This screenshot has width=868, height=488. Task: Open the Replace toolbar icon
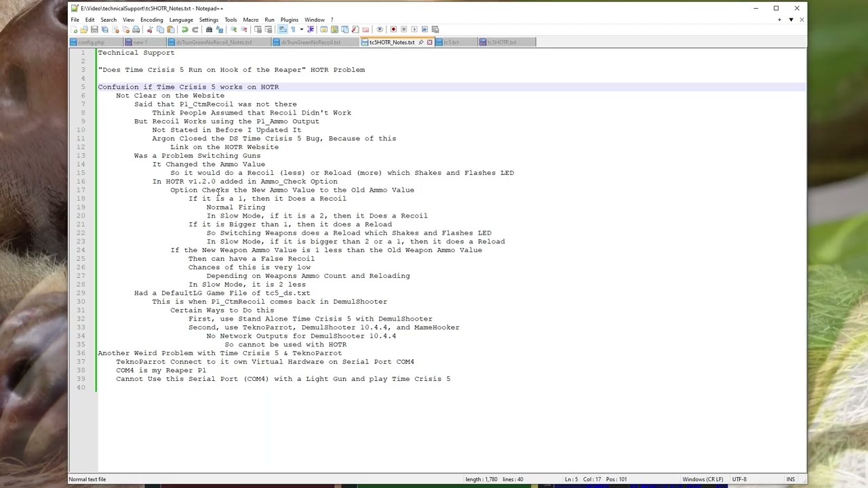(x=220, y=29)
